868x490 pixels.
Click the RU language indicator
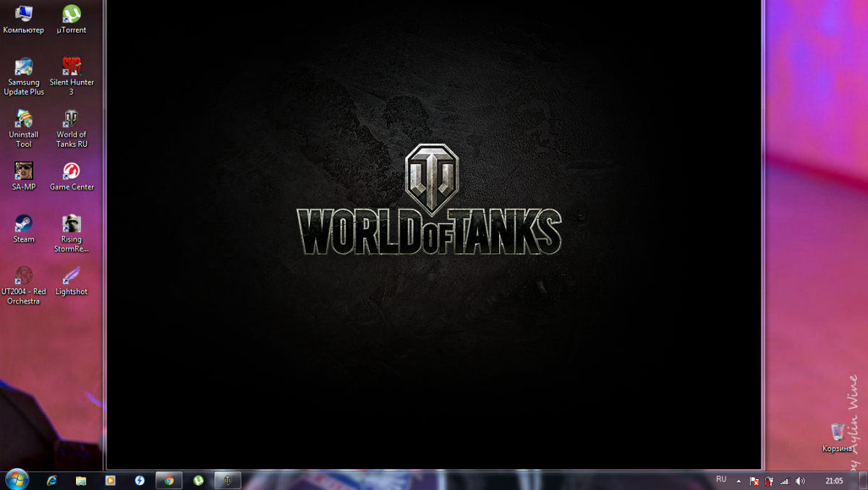pos(721,479)
